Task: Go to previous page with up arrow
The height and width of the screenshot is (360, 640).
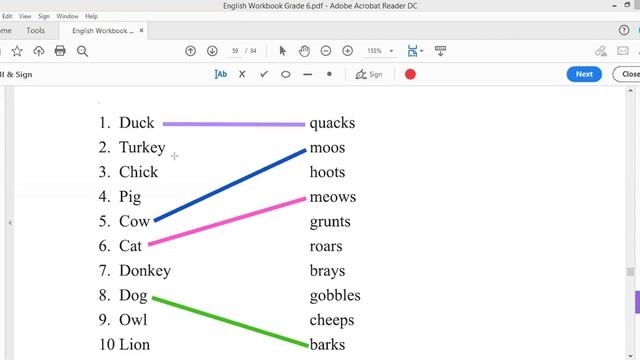Action: point(190,51)
